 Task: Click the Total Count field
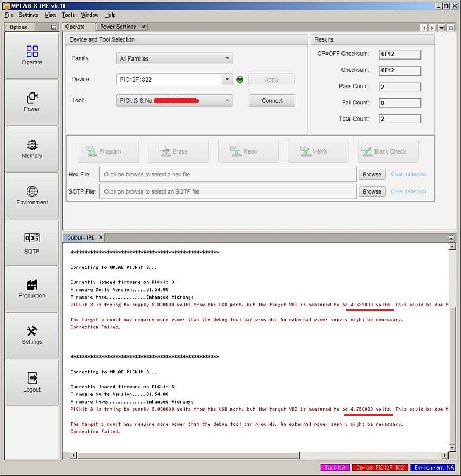click(x=400, y=118)
